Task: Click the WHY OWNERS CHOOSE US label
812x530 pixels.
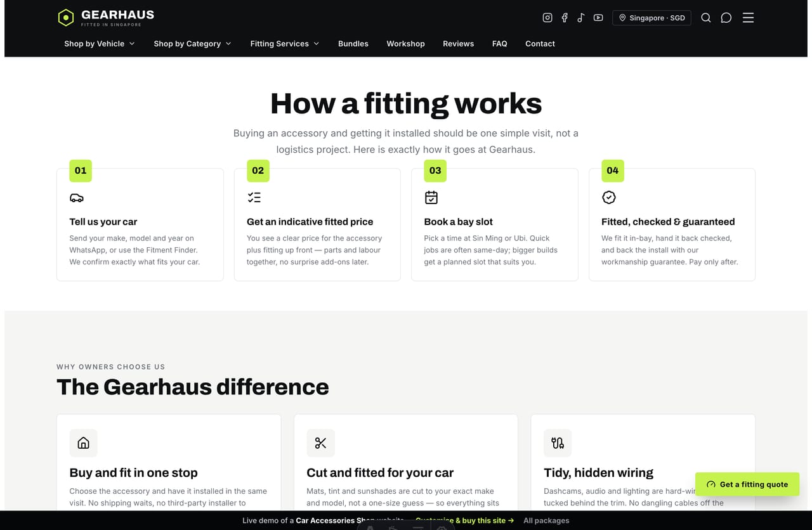Action: pyautogui.click(x=110, y=366)
